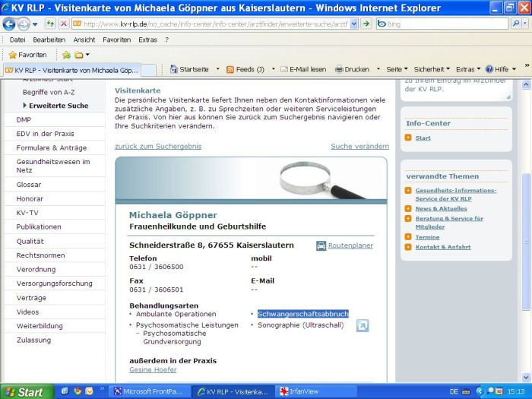Click the green Go arrow beside address bar
This screenshot has height=399, width=532.
pos(366,24)
